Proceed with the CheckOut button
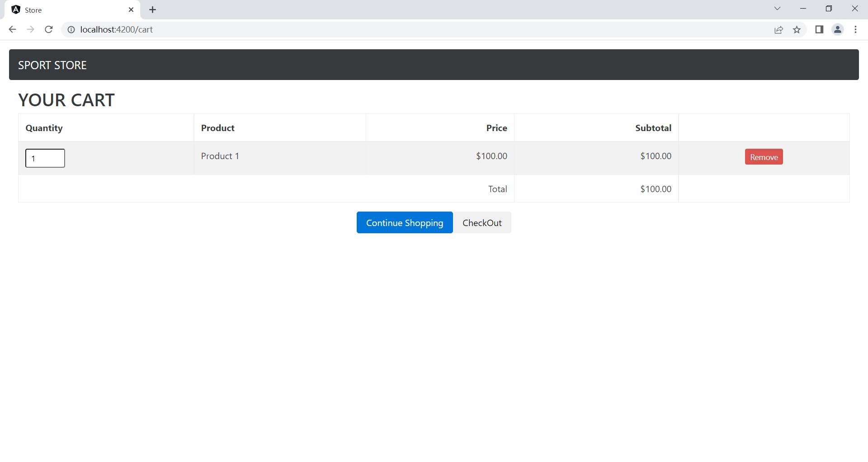 click(482, 222)
